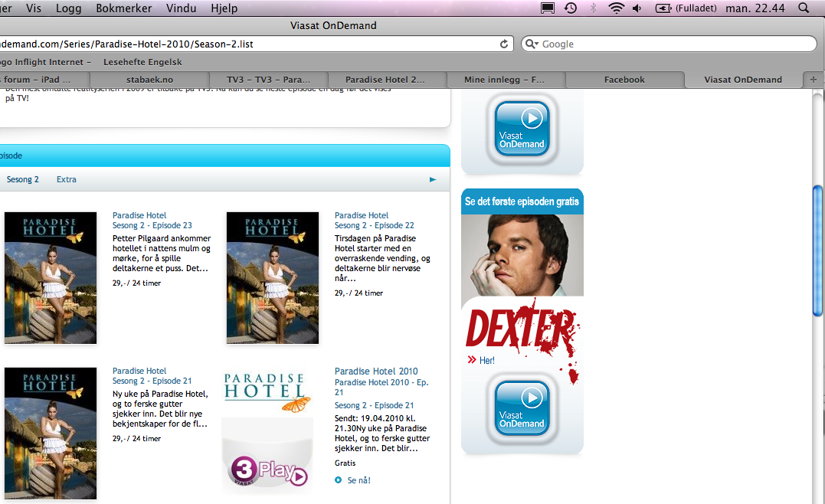
Task: Open Sesong 2 - Episode 21 link under poster row
Action: (152, 381)
